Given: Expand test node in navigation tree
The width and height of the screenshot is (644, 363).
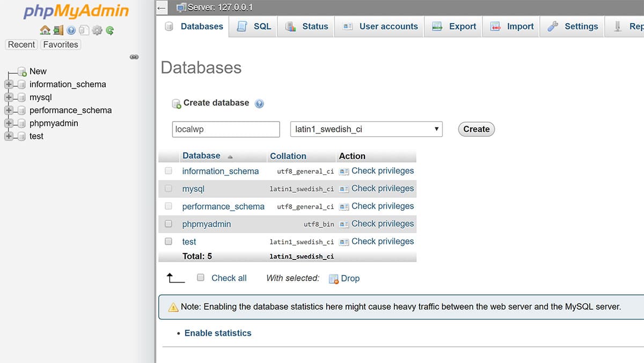Looking at the screenshot, I should tap(8, 136).
